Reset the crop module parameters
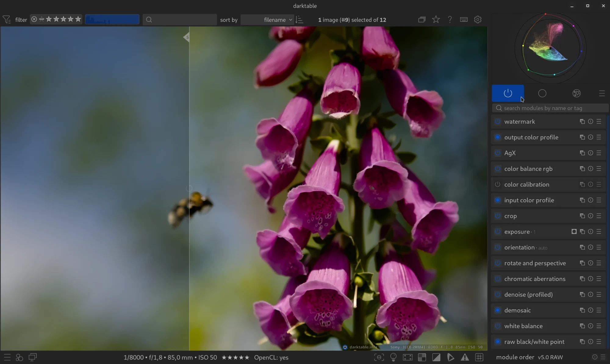The height and width of the screenshot is (364, 610). point(590,216)
